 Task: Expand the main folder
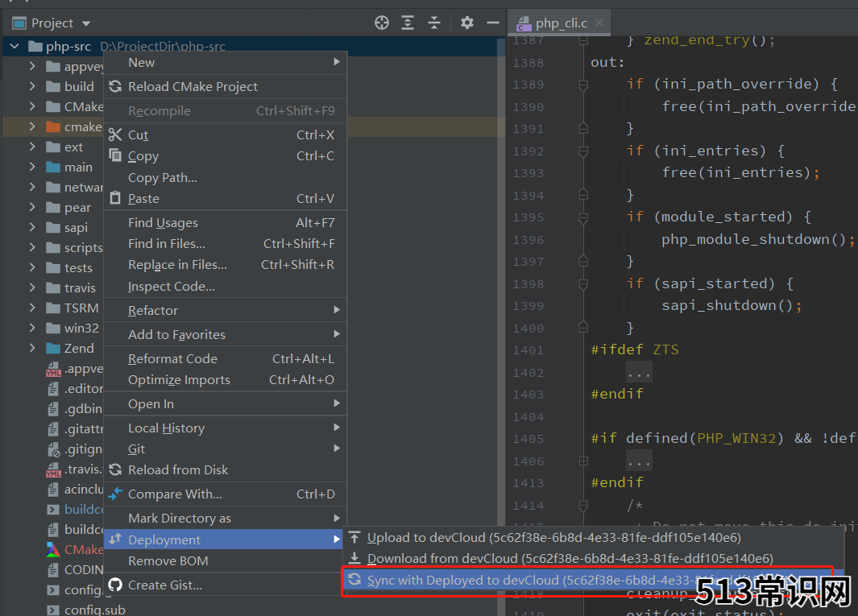[32, 167]
